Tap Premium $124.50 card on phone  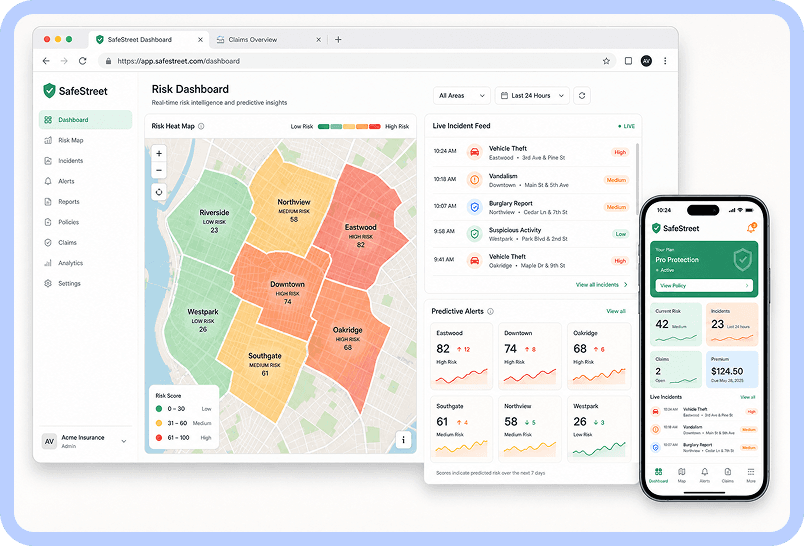point(732,369)
